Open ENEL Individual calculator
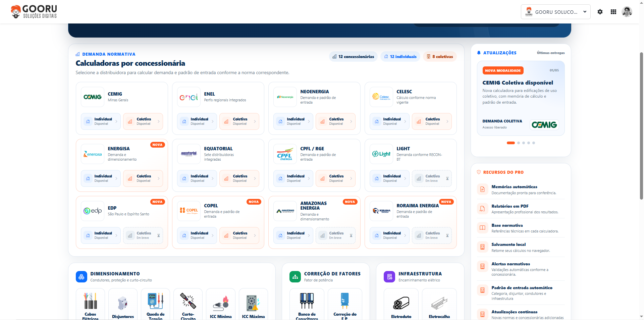 point(197,121)
